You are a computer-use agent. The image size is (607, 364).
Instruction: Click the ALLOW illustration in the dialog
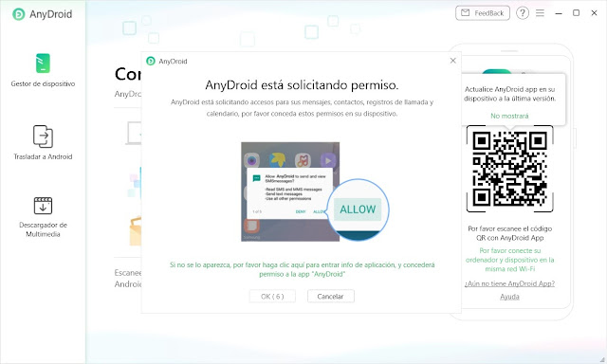358,209
